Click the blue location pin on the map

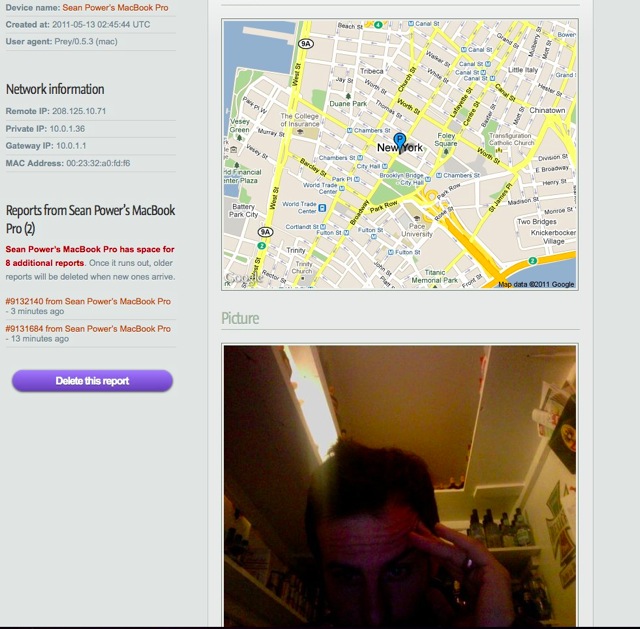point(400,142)
